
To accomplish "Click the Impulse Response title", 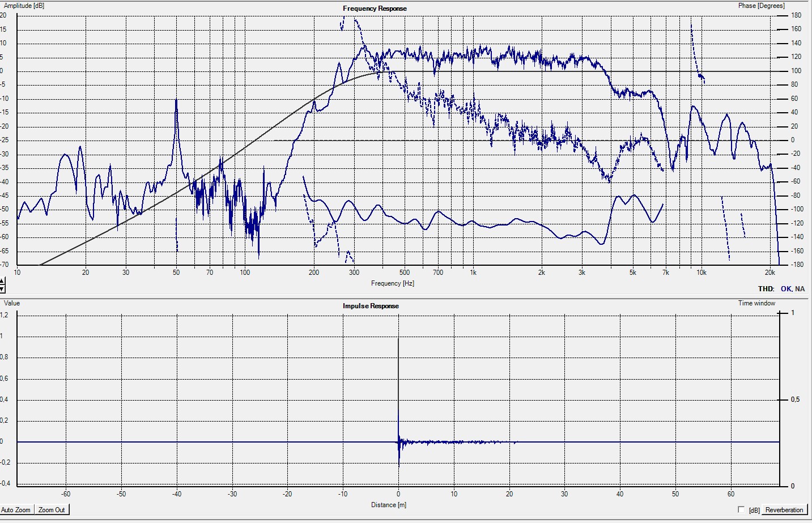I will click(x=371, y=306).
